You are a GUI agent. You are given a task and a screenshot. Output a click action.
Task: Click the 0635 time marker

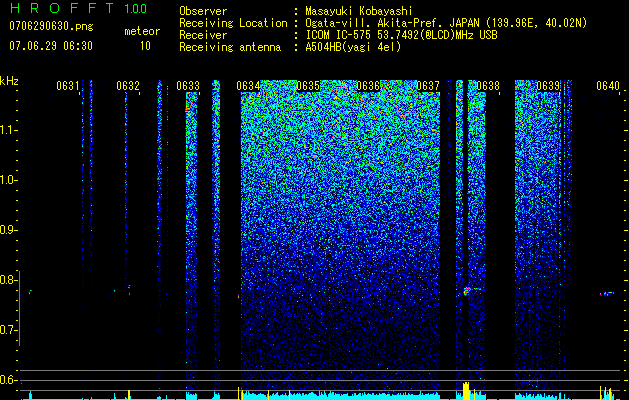tap(308, 86)
